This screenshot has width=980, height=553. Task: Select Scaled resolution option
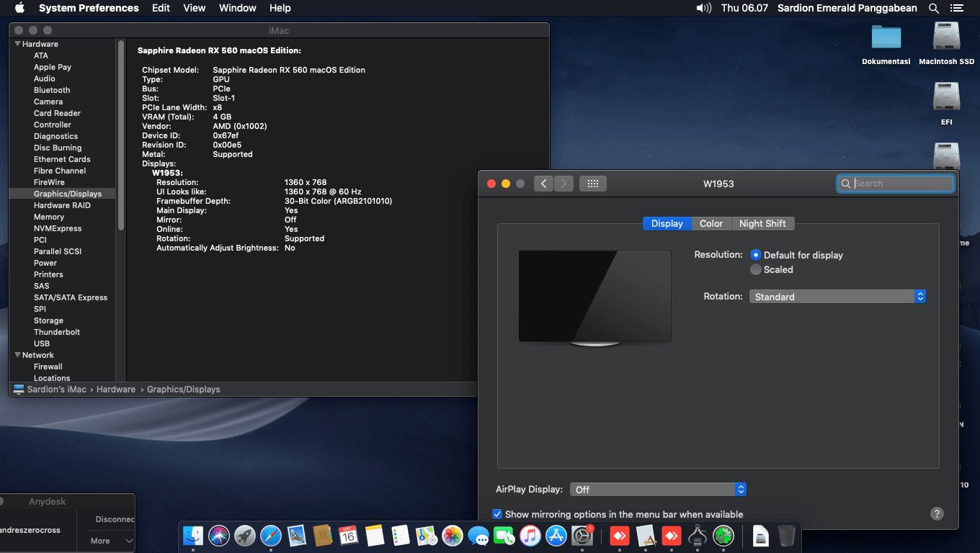[756, 269]
